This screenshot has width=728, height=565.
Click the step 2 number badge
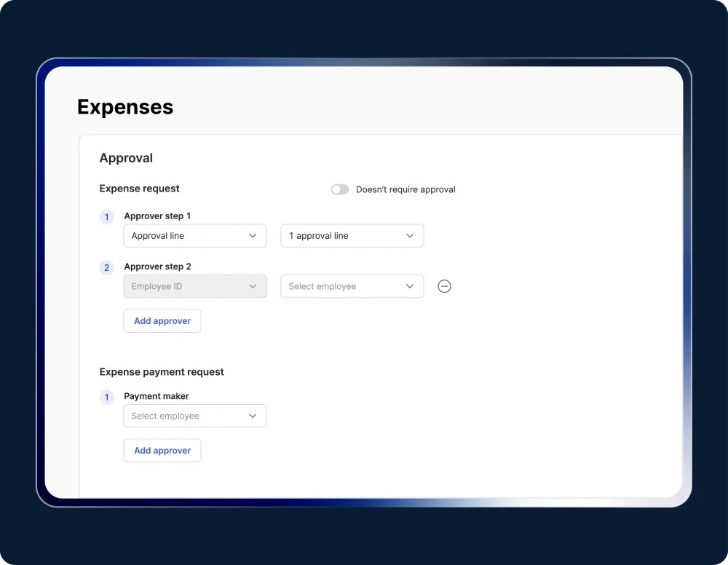[x=107, y=268]
